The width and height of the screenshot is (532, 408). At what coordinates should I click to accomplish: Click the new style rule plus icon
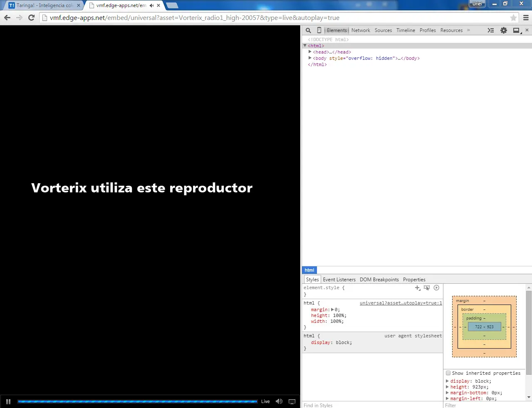tap(417, 288)
